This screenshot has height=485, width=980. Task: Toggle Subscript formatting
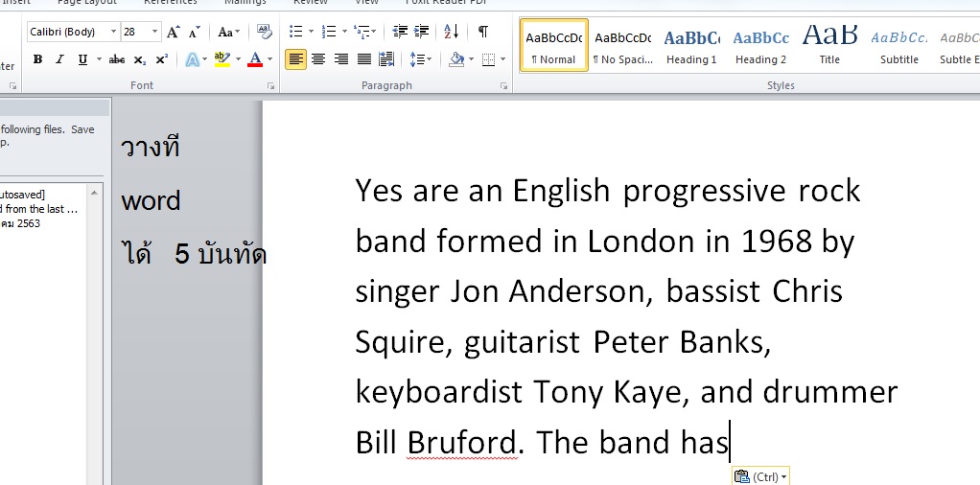[x=140, y=59]
